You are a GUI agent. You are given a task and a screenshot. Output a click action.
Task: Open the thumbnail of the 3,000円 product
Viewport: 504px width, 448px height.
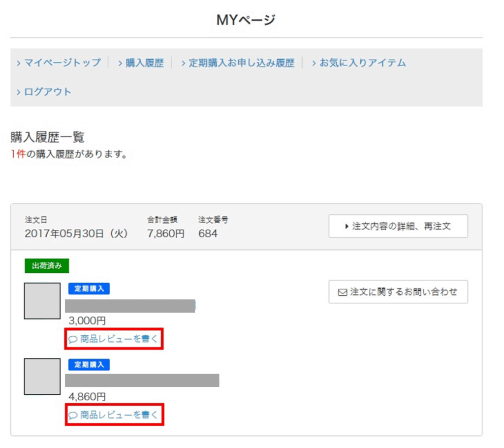coord(42,301)
